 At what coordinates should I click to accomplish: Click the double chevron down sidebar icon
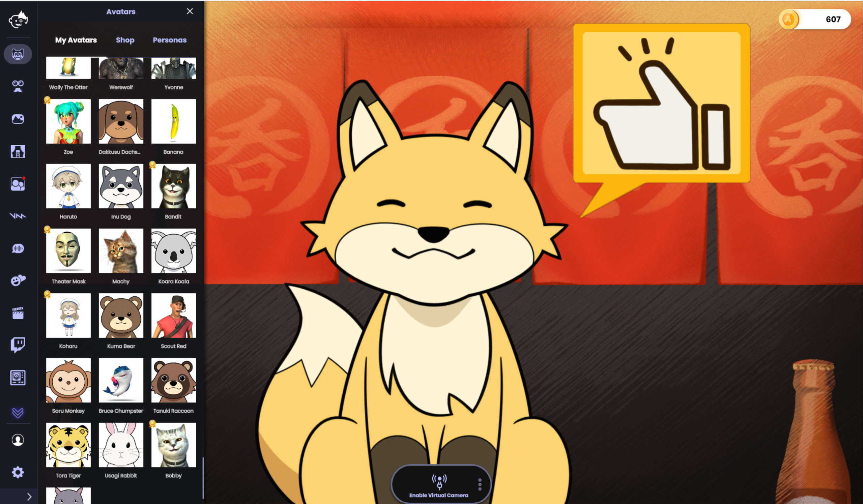tap(18, 413)
